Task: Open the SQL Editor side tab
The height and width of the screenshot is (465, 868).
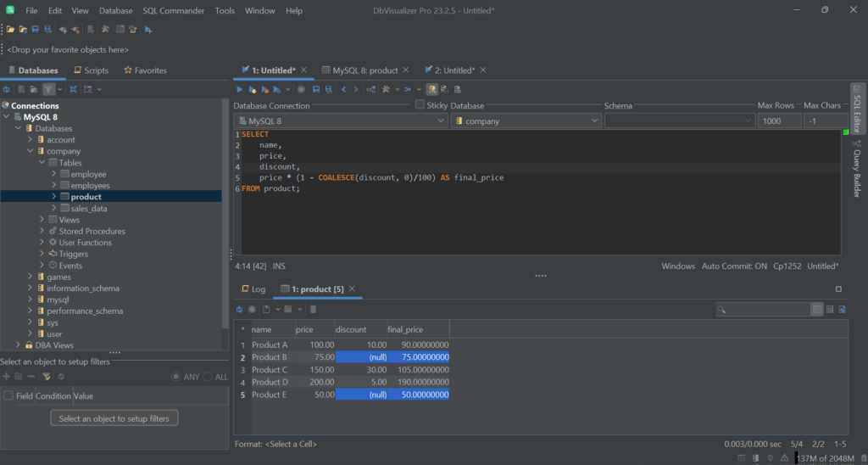Action: tap(858, 109)
